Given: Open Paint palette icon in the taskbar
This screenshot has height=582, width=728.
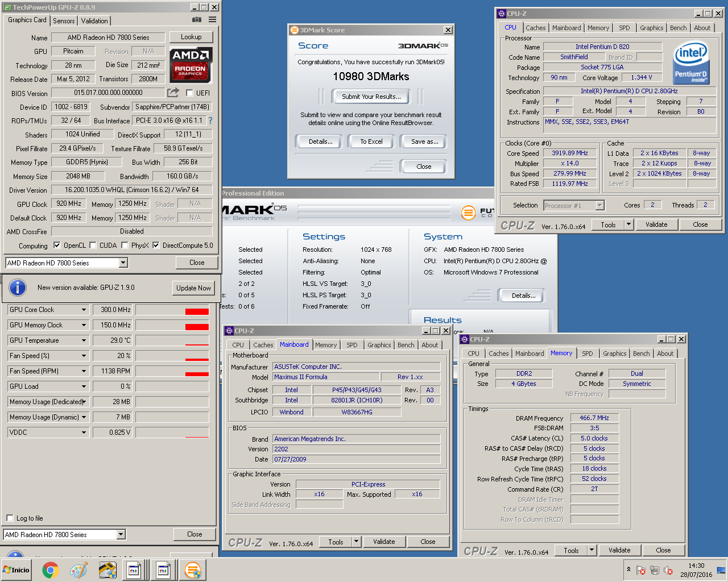Looking at the screenshot, I should (78, 570).
